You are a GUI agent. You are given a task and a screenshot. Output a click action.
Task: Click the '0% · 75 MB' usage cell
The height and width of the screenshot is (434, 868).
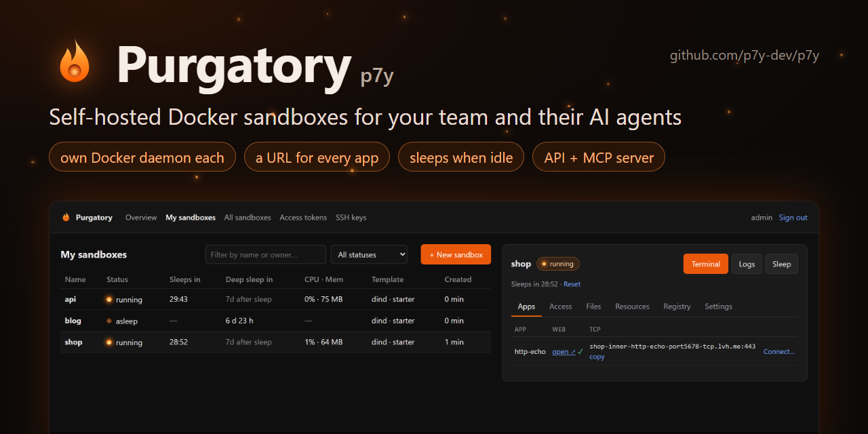(323, 299)
